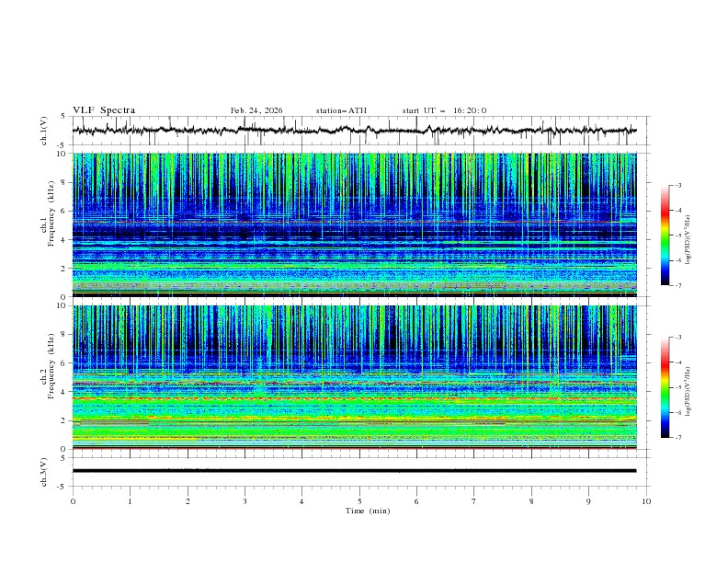Click time axis tick label "4"
Image resolution: width=728 pixels, height=563 pixels.
tap(301, 501)
